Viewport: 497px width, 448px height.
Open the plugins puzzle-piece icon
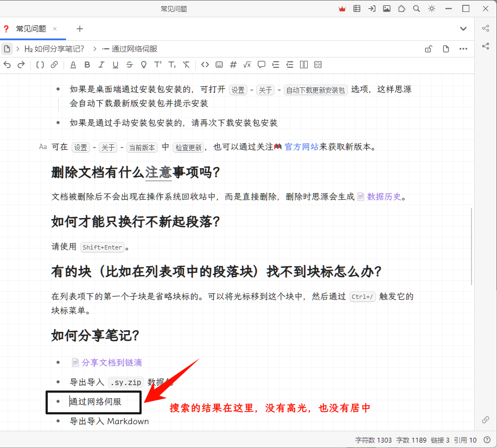pyautogui.click(x=402, y=9)
